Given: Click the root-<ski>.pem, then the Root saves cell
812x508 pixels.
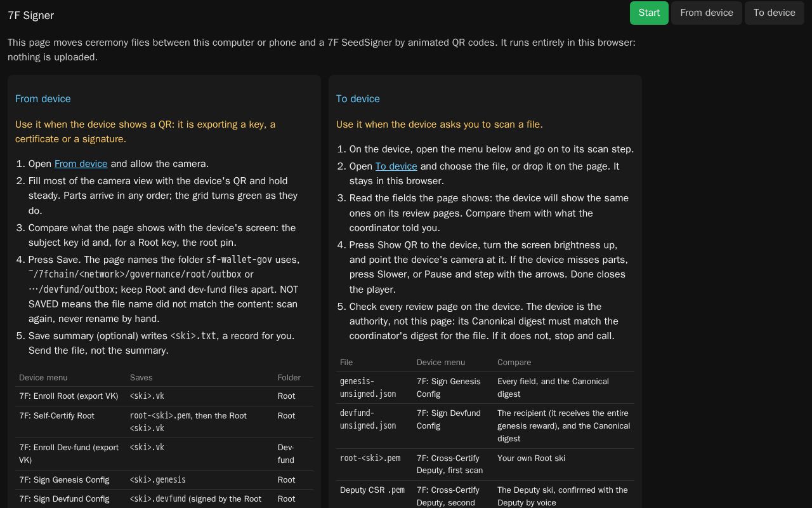Looking at the screenshot, I should coord(200,422).
